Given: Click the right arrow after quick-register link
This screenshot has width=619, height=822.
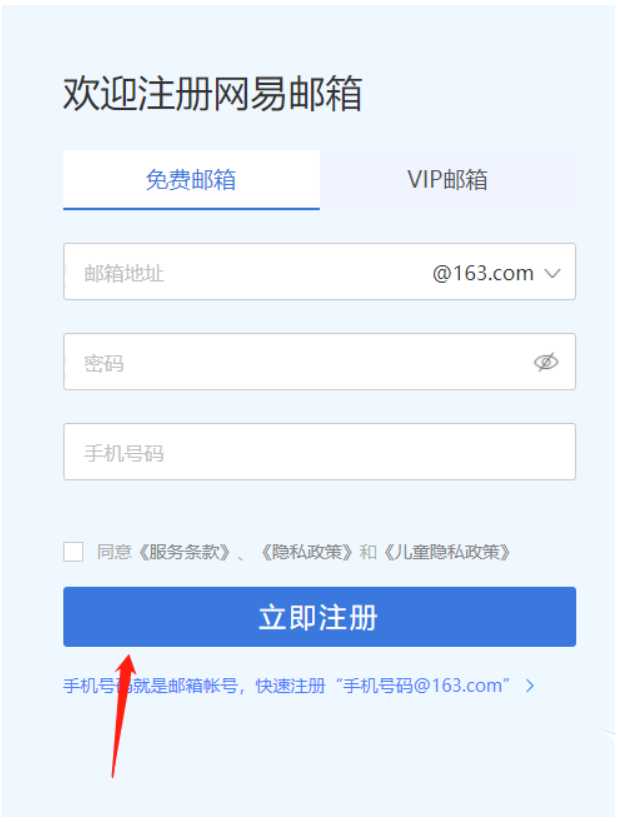Looking at the screenshot, I should click(530, 685).
